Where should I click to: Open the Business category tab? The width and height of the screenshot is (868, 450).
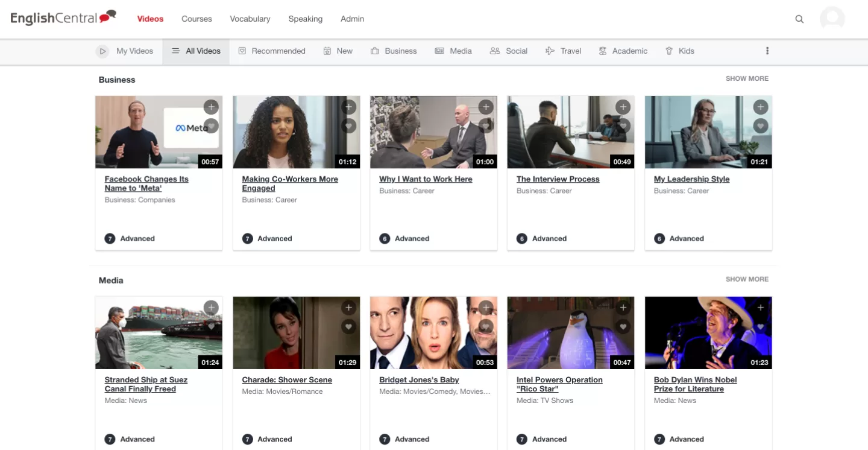tap(394, 51)
